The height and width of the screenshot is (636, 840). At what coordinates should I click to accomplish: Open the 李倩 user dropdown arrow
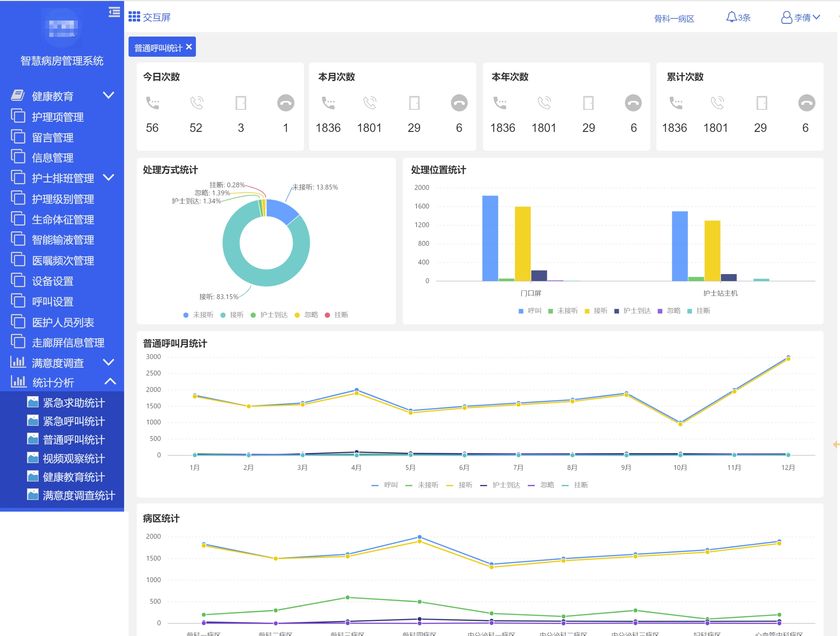(x=816, y=17)
